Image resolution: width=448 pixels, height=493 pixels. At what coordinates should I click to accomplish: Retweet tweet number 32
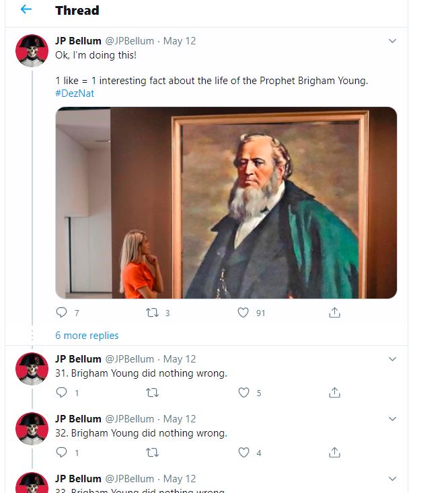[153, 453]
